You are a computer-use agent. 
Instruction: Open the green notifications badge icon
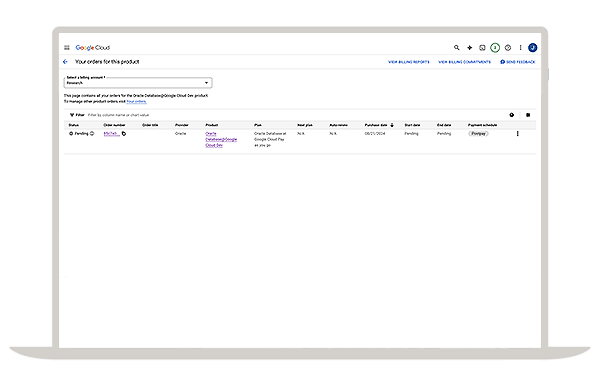[x=495, y=47]
